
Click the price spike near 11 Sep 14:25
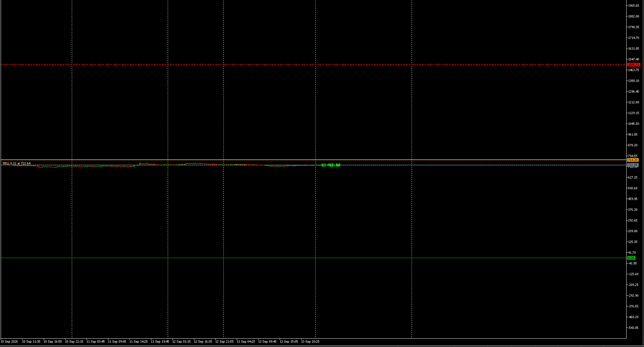140,163
